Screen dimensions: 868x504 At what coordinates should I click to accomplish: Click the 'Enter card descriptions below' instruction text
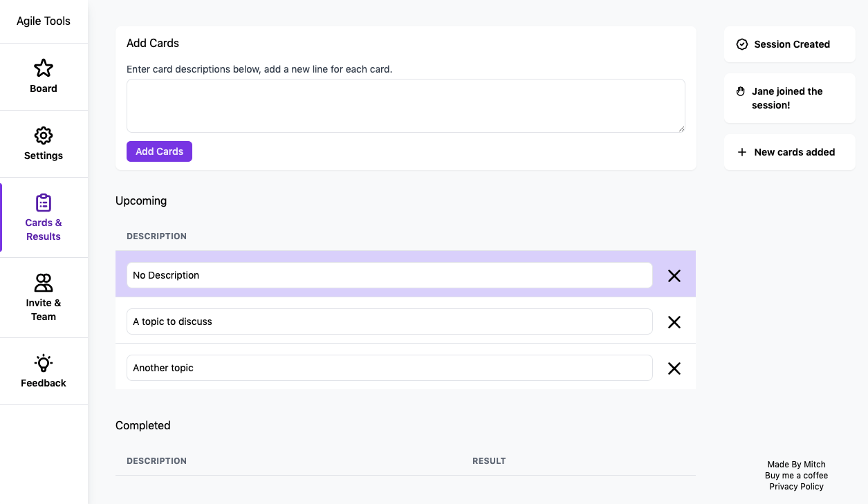(x=259, y=69)
